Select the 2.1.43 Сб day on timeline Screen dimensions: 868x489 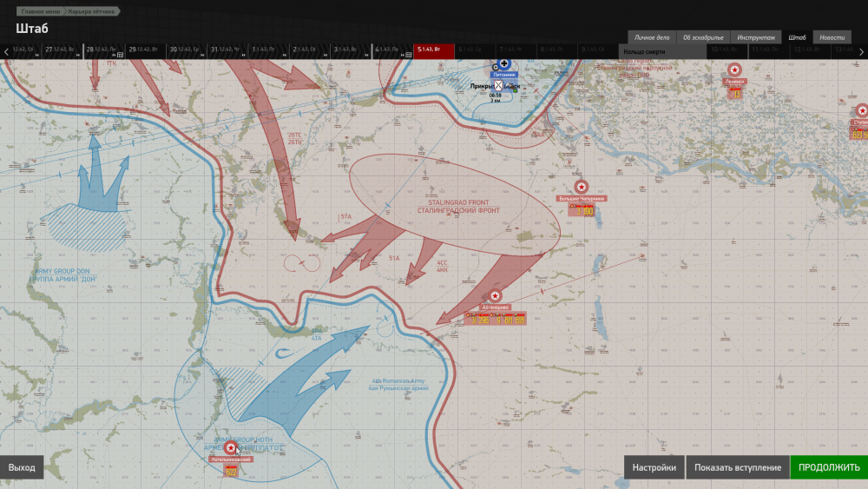click(310, 51)
